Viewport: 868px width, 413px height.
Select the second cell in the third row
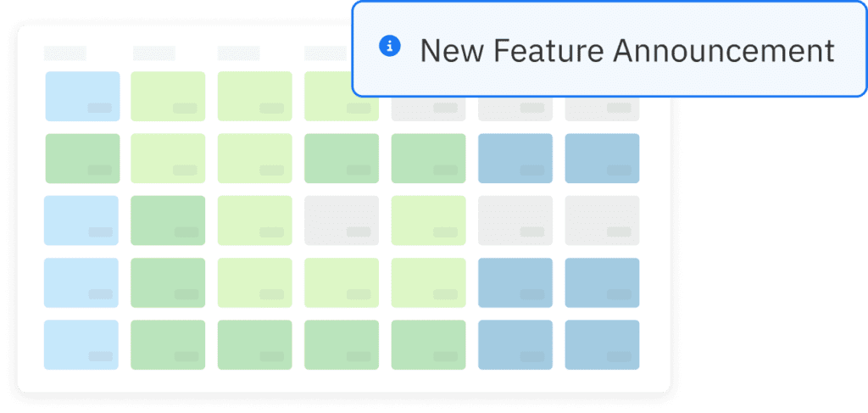168,220
